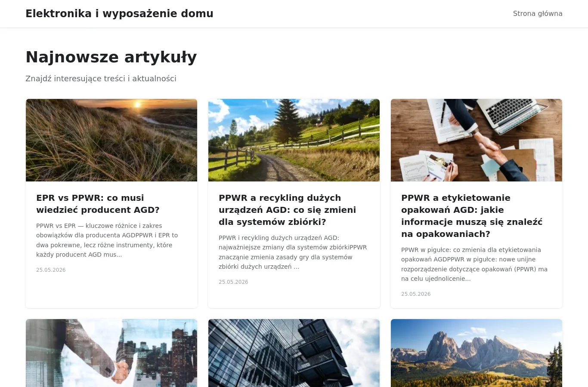Viewport: 588px width, 387px height.
Task: Click the date 25.05.2026 under the etykietowanie article
Action: [416, 294]
